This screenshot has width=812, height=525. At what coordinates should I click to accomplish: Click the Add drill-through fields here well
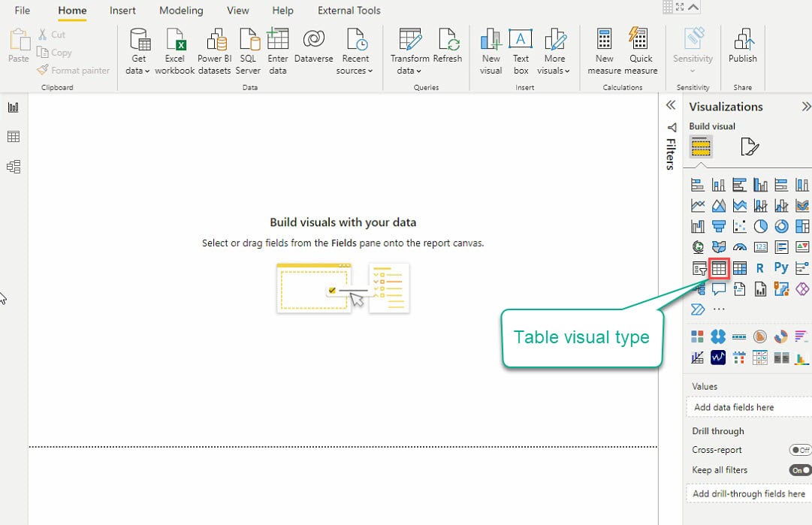pos(749,493)
